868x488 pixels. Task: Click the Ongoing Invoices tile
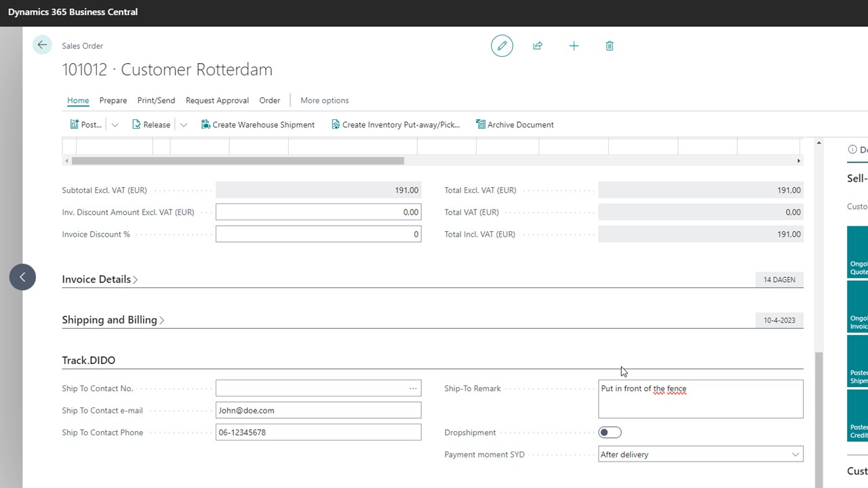(857, 306)
